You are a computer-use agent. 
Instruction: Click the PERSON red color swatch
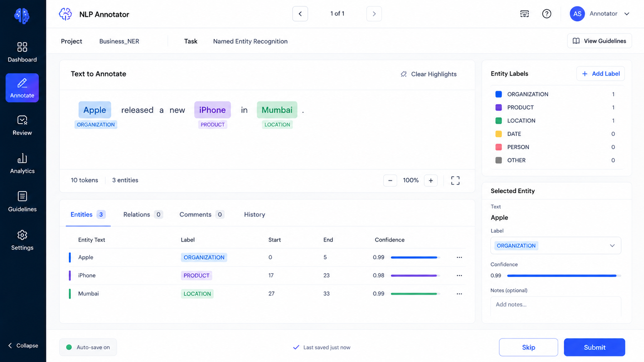point(498,147)
